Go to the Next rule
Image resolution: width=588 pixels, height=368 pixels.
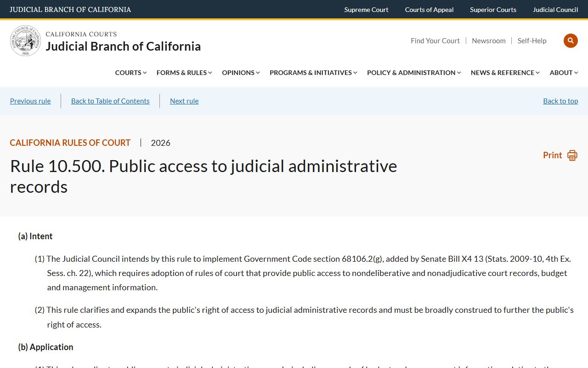click(184, 101)
